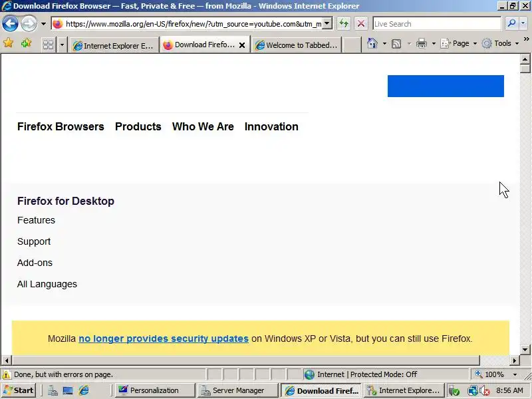Click the 8:56 AM clock
Image resolution: width=532 pixels, height=399 pixels.
click(x=509, y=390)
